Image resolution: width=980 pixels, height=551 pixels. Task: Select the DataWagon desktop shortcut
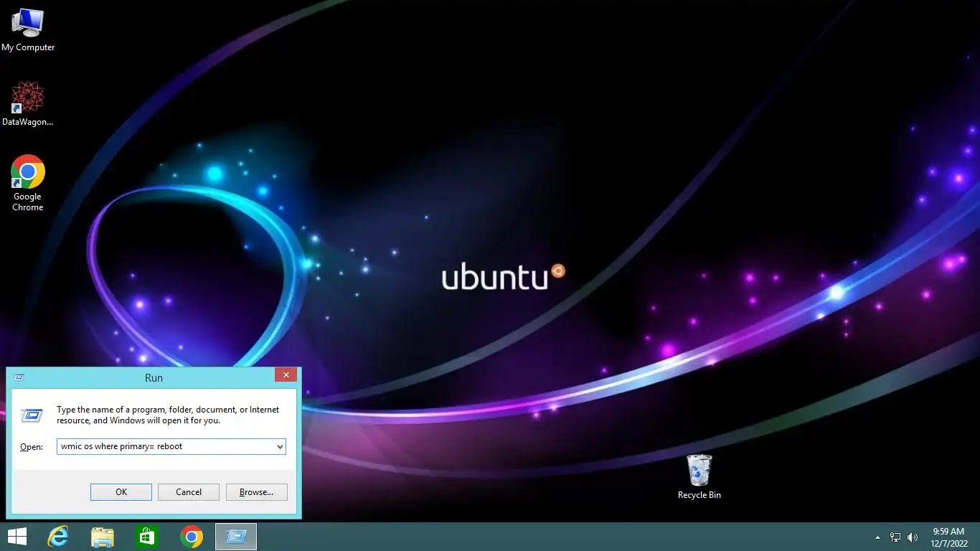pos(28,104)
